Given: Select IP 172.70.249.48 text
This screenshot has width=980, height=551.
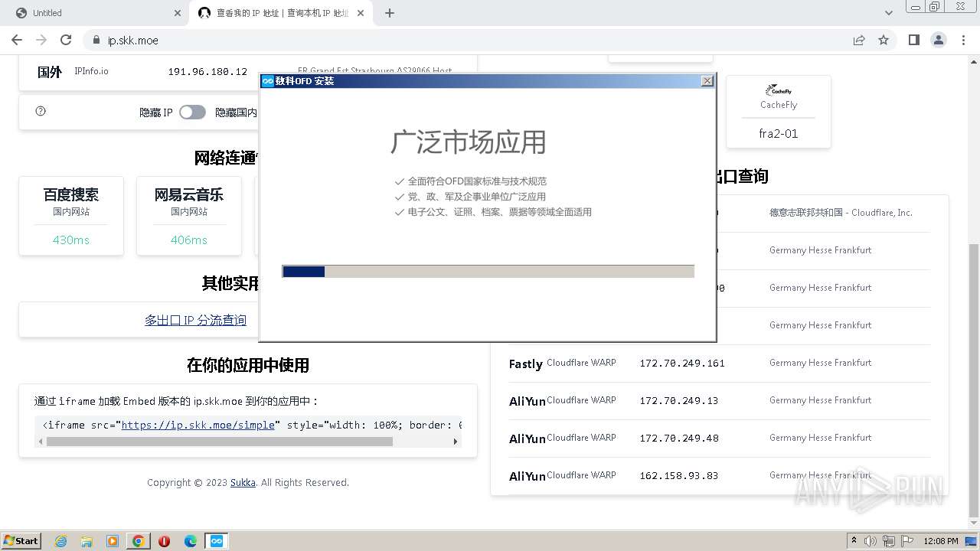Looking at the screenshot, I should point(679,439).
